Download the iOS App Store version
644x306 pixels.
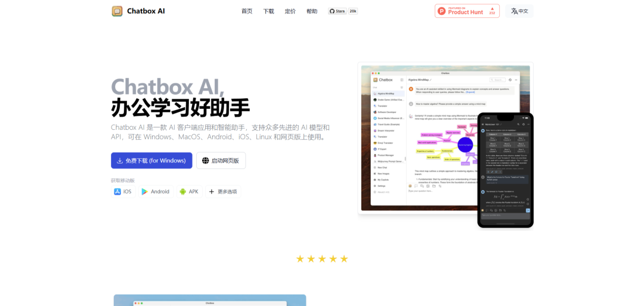click(123, 192)
